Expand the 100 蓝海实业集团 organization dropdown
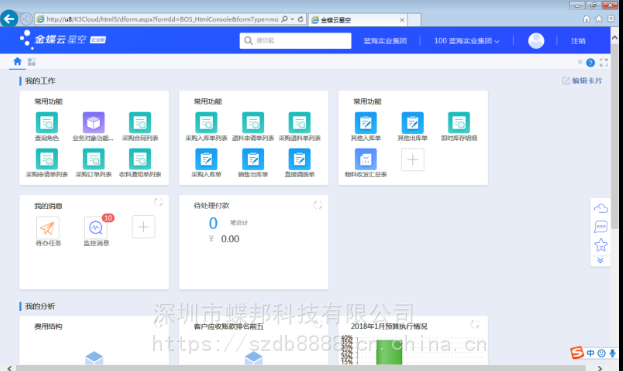This screenshot has width=623, height=371. 467,41
